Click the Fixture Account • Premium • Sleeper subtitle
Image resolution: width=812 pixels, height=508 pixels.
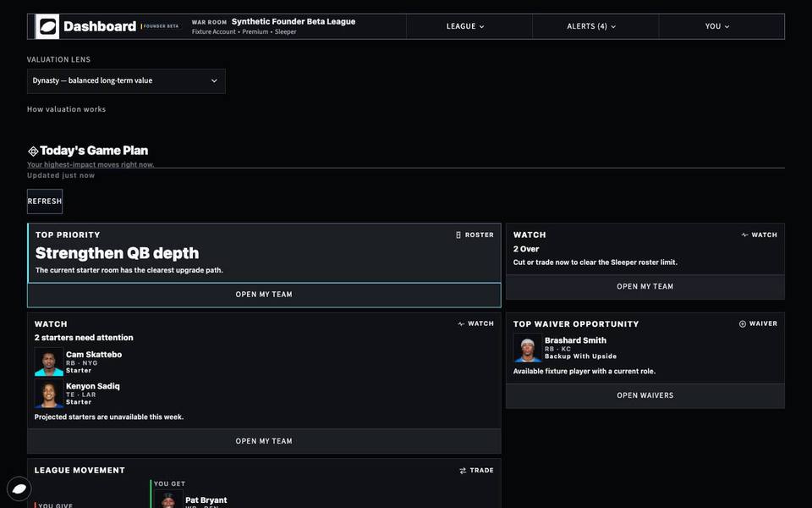point(244,31)
